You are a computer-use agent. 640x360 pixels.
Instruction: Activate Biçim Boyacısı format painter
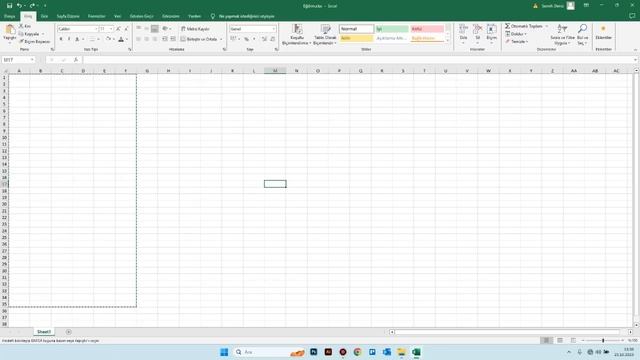[35, 42]
